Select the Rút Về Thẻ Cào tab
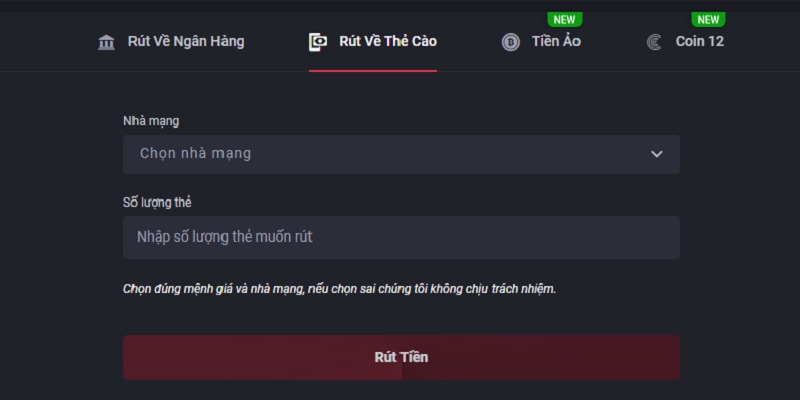The width and height of the screenshot is (800, 400). point(387,42)
